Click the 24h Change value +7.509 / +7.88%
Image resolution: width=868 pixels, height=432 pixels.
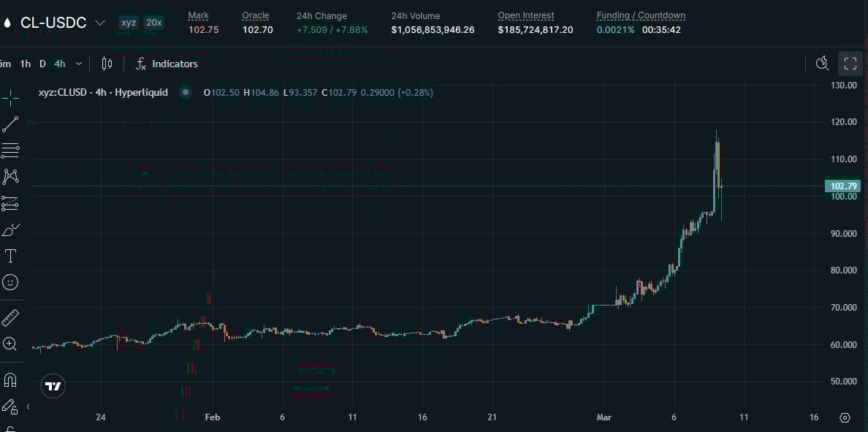(x=332, y=30)
